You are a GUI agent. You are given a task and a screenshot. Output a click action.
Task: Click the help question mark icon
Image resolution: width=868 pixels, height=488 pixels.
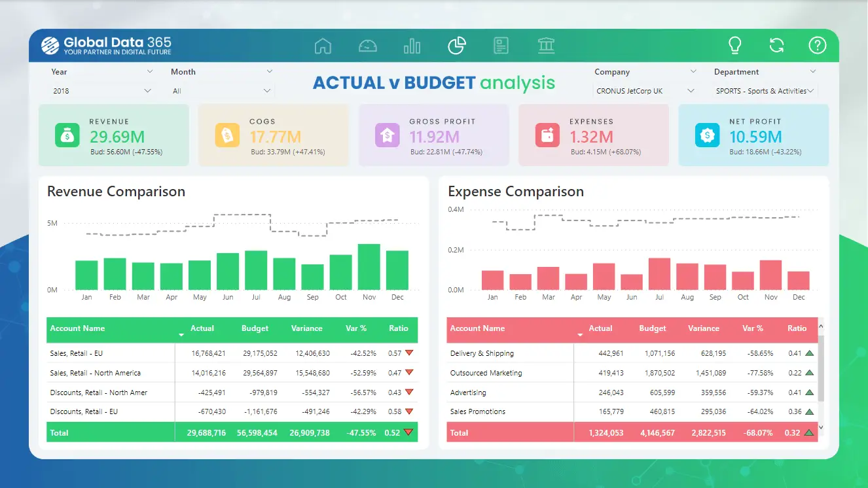pos(817,45)
